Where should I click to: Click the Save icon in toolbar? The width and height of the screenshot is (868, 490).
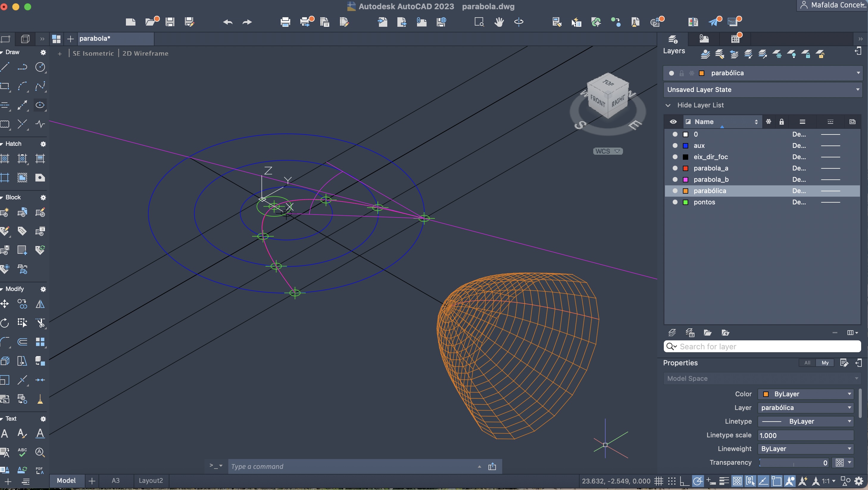(x=170, y=22)
